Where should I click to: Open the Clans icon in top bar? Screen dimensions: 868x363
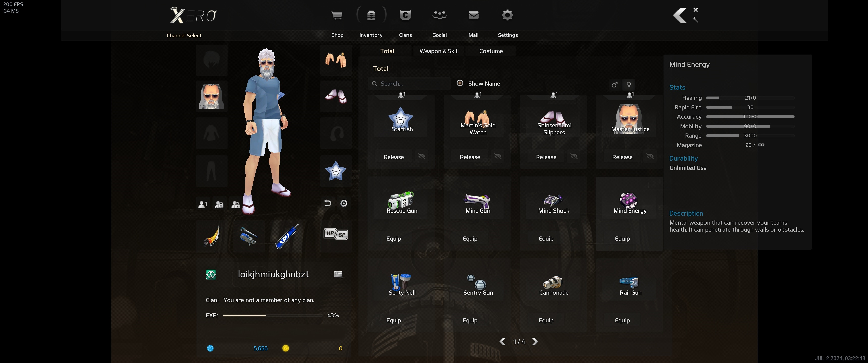pos(405,15)
